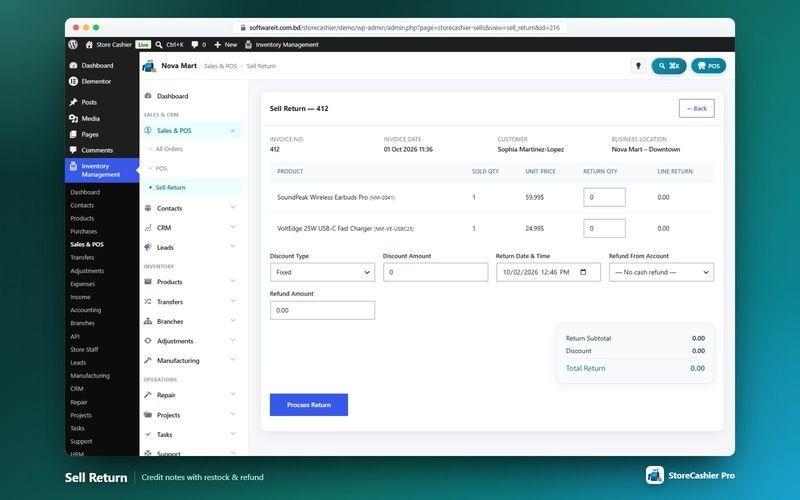Click the WordPress logo icon
The image size is (800, 500).
tap(73, 44)
